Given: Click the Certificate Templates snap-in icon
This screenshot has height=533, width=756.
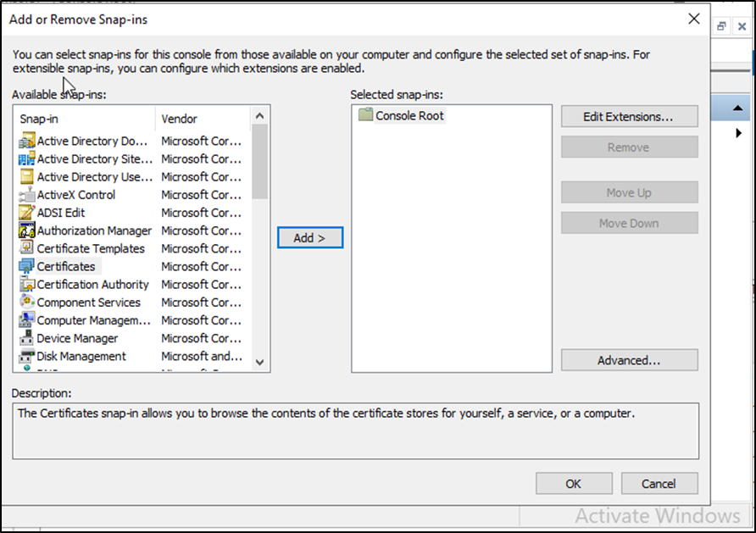Looking at the screenshot, I should coord(26,248).
